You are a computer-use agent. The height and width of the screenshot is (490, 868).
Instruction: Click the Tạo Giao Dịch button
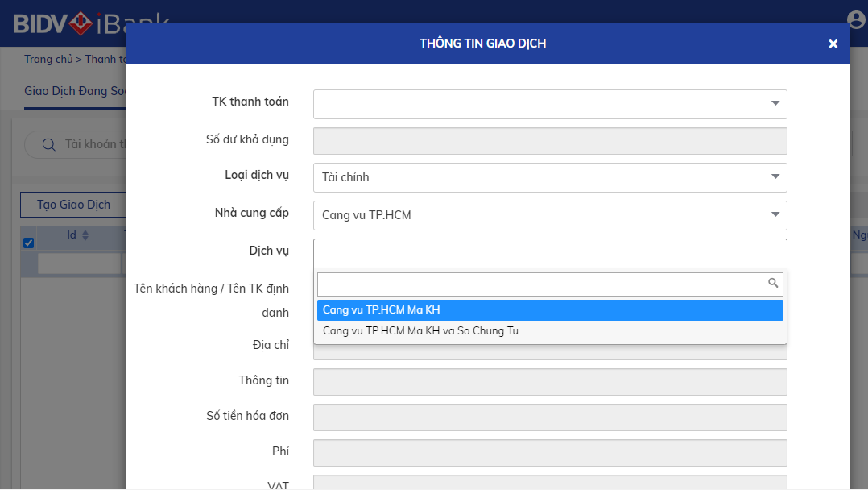click(73, 205)
